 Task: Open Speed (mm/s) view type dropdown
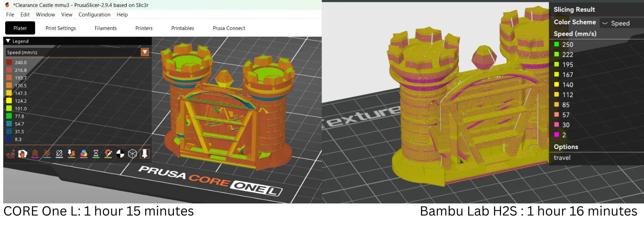(145, 52)
